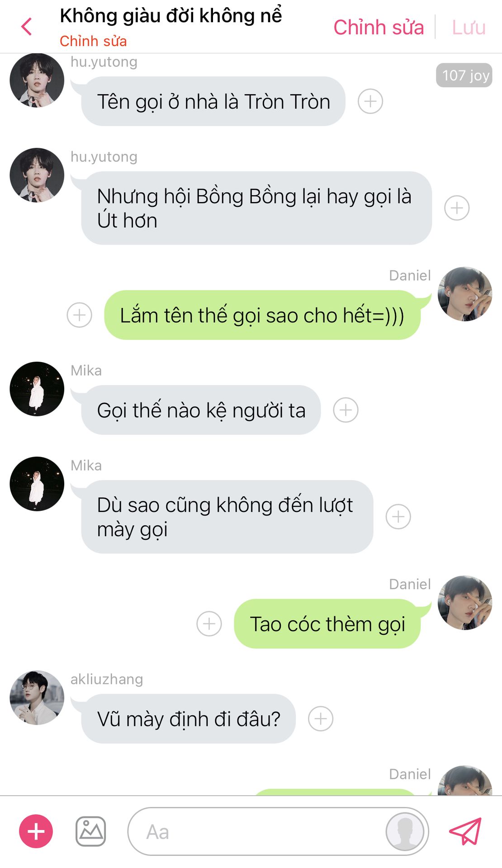Tap plus icon beside "Lắm tên thế gọi sao cho hết"
Screen dimensions: 502x868
click(80, 315)
